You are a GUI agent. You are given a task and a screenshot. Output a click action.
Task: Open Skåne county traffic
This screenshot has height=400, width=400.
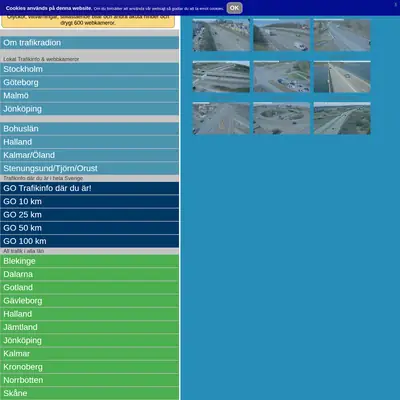coord(89,393)
